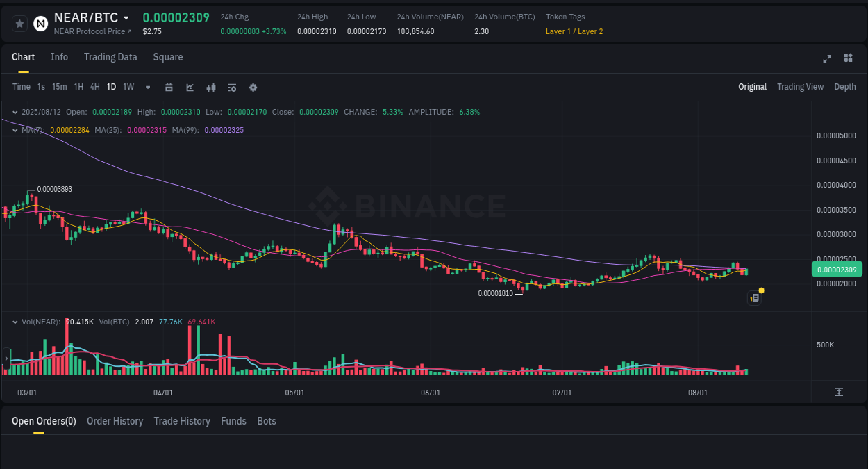This screenshot has height=469, width=868.
Task: Expand the moving averages legend row
Action: pyautogui.click(x=15, y=129)
